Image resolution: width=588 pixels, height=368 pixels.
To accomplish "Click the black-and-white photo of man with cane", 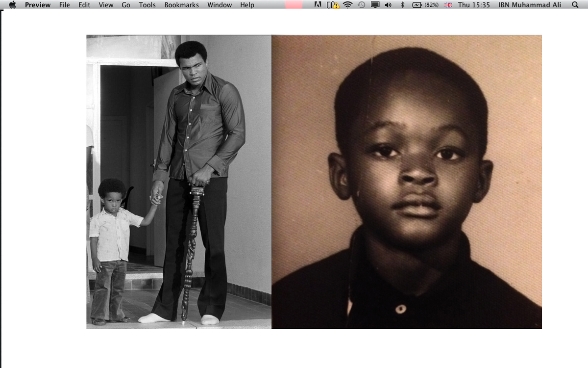I will tap(179, 182).
